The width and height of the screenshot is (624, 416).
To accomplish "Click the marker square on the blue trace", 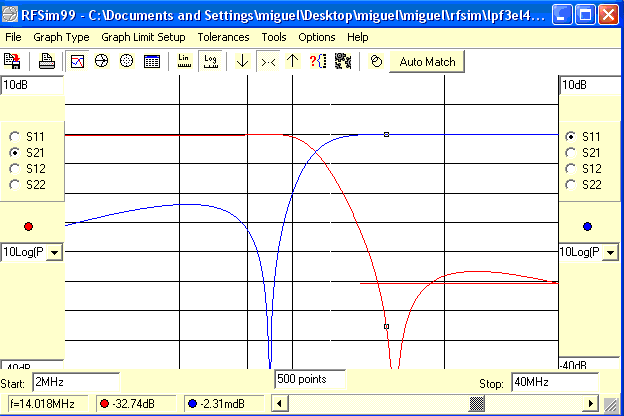I will pyautogui.click(x=386, y=135).
